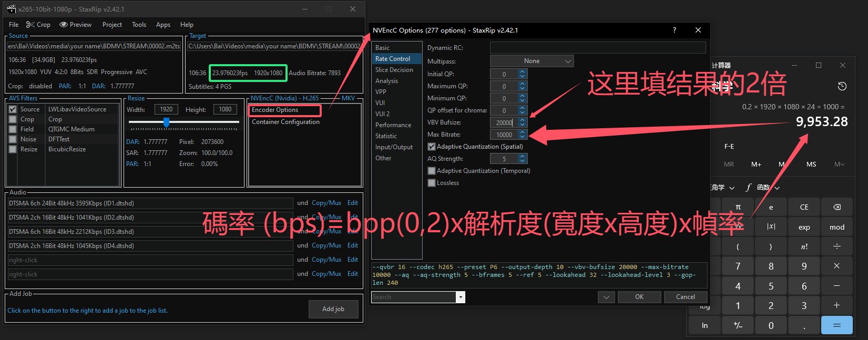This screenshot has height=340, width=868.
Task: Open the Search box dropdown arrow
Action: click(x=461, y=297)
